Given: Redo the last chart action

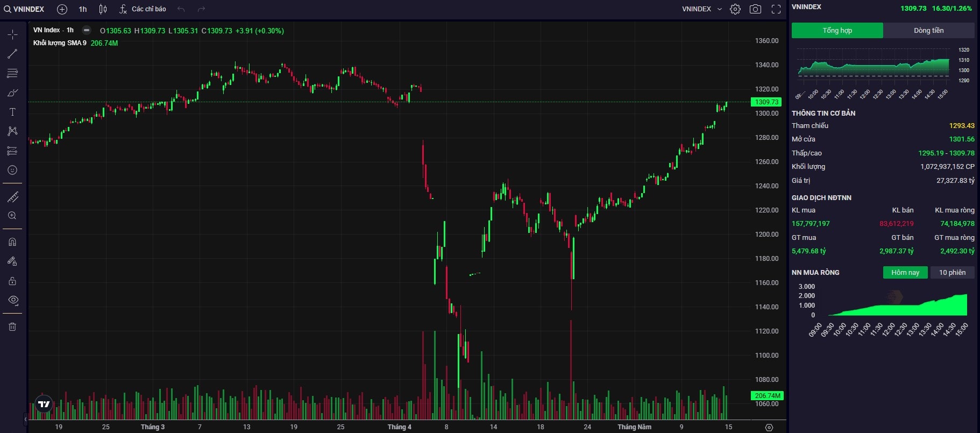Looking at the screenshot, I should [201, 9].
